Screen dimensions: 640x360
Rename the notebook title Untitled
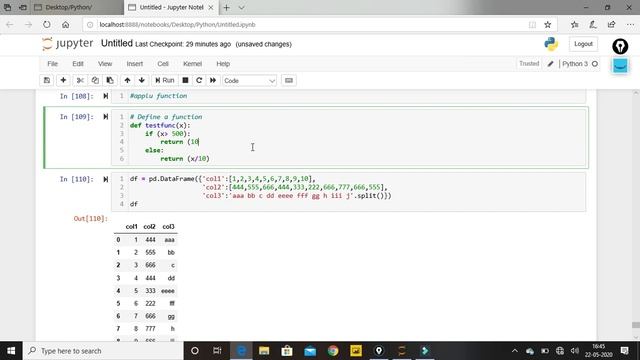coord(117,43)
